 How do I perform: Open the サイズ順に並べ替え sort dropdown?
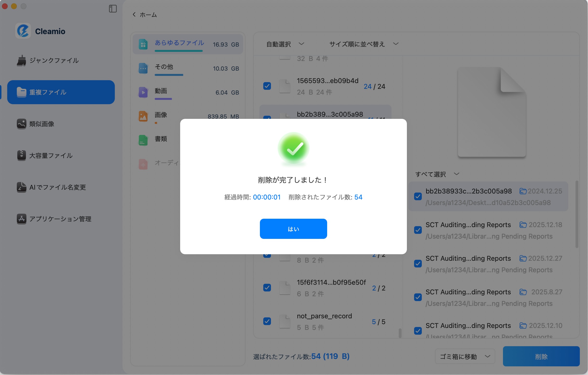pos(363,44)
